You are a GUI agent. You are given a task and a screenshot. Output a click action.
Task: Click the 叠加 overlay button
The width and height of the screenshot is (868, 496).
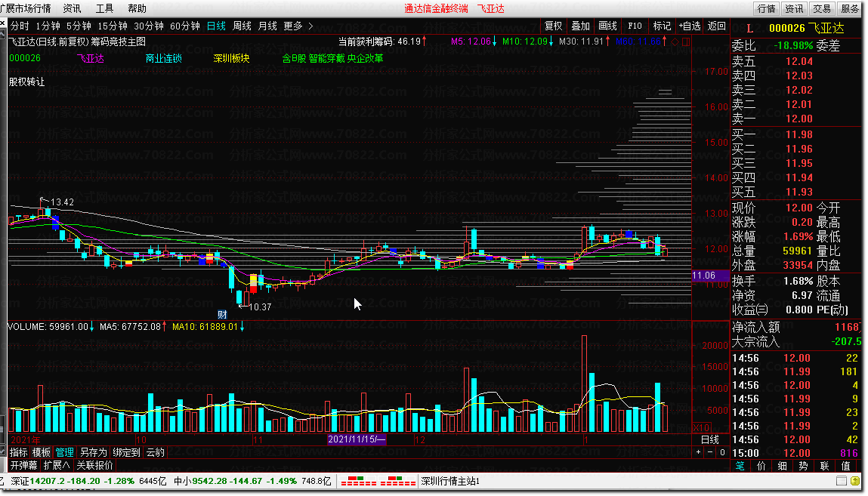tap(581, 26)
